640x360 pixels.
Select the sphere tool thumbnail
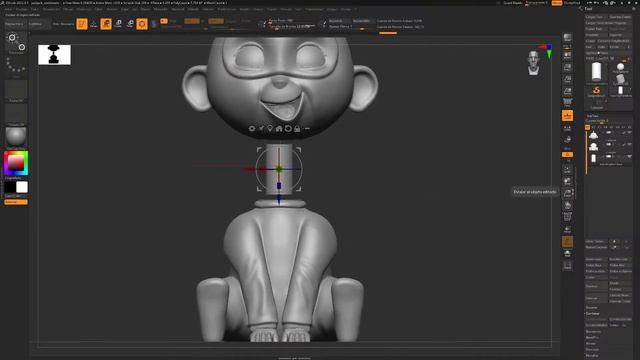coord(620,67)
